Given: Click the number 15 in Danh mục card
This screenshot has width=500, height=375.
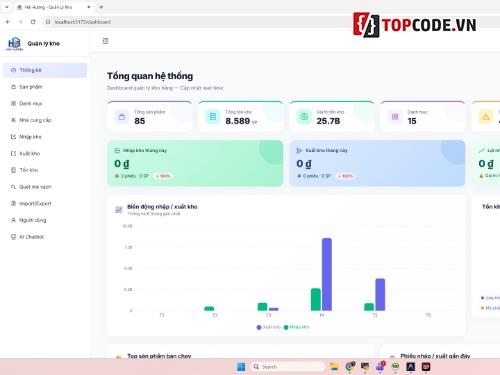Looking at the screenshot, I should [x=412, y=121].
